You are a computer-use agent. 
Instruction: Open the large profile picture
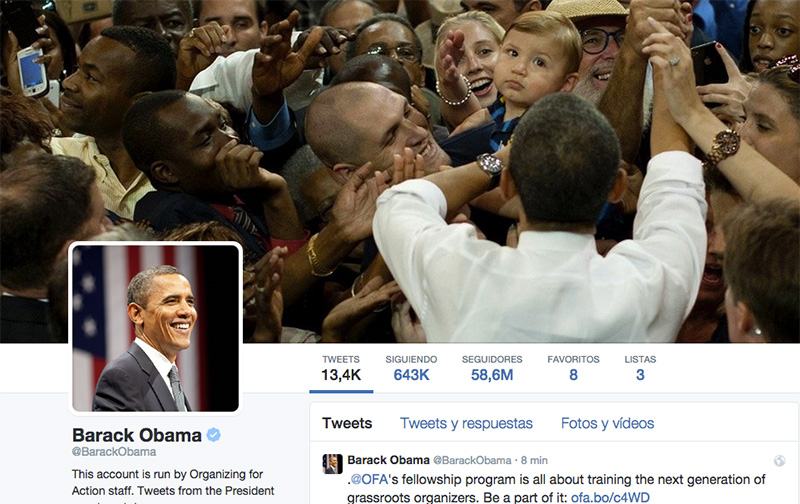155,328
